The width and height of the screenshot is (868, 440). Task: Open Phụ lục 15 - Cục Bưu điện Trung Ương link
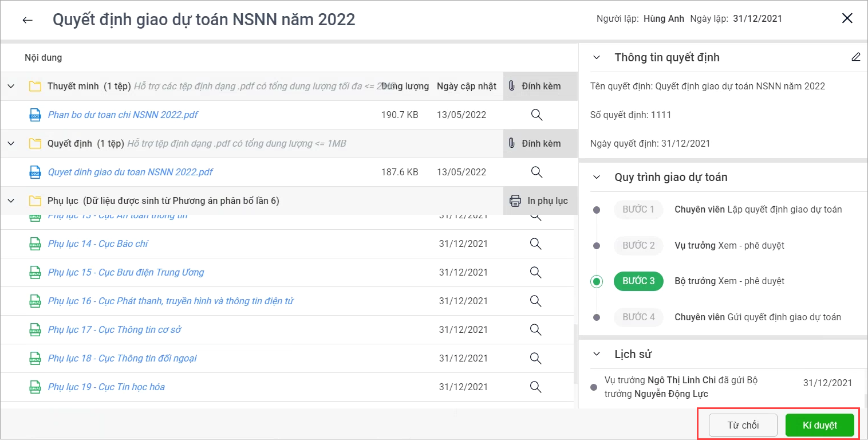point(125,272)
